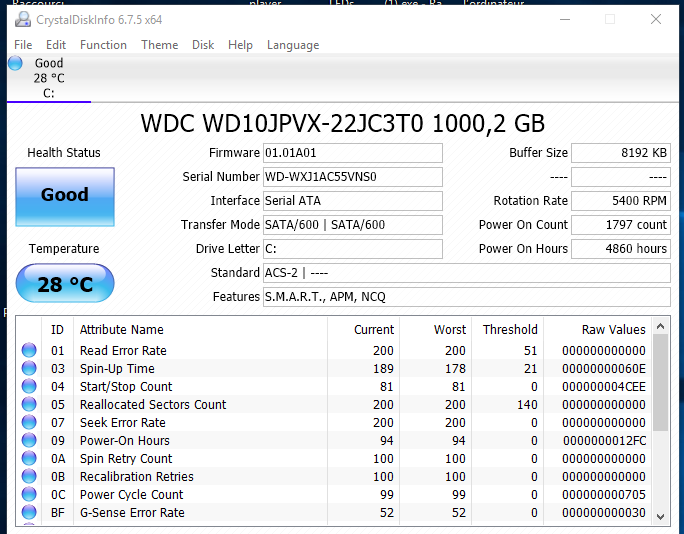The height and width of the screenshot is (534, 684).
Task: Click raw value 0000000012FC
Action: (x=604, y=440)
